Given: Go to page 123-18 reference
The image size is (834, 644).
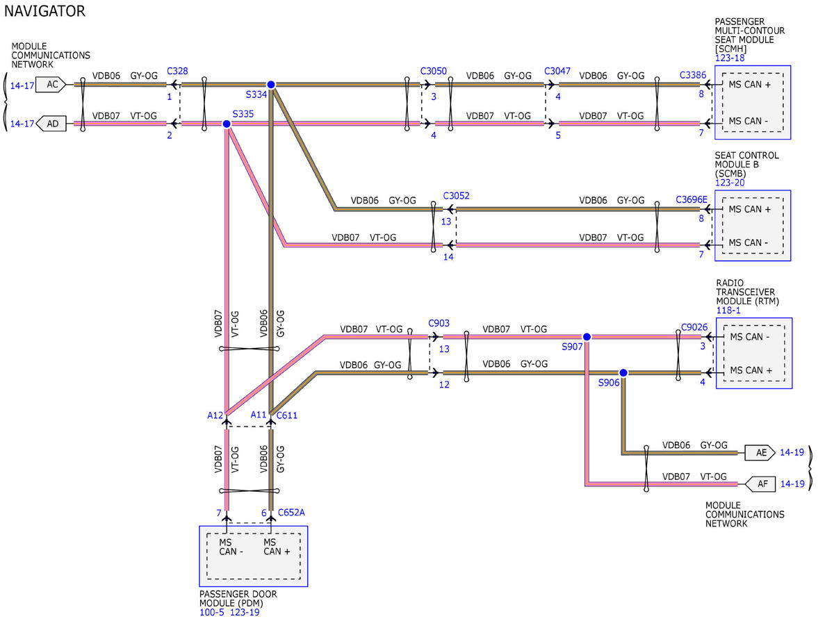Looking at the screenshot, I should point(730,58).
